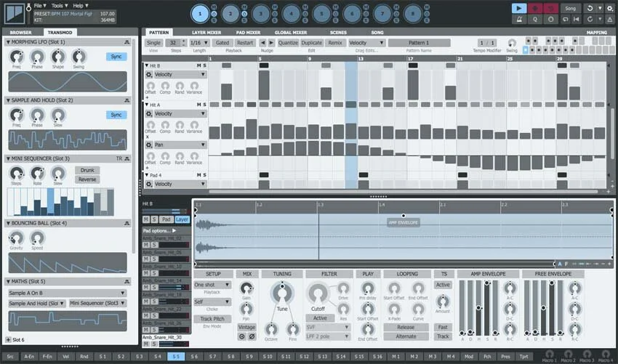Switch to Layer Mixer tab
This screenshot has height=364, width=618.
pyautogui.click(x=206, y=32)
